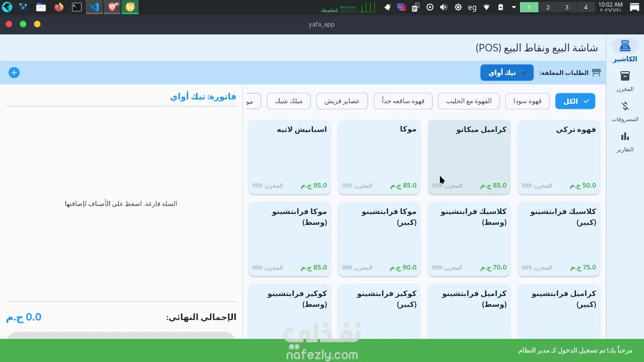
Task: Add موكا to the cart
Action: (379, 157)
